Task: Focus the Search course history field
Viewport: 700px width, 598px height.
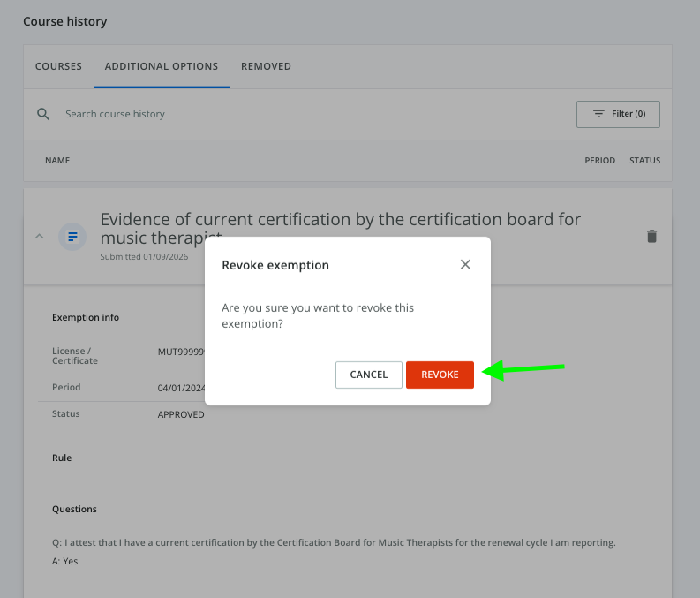Action: 265,114
